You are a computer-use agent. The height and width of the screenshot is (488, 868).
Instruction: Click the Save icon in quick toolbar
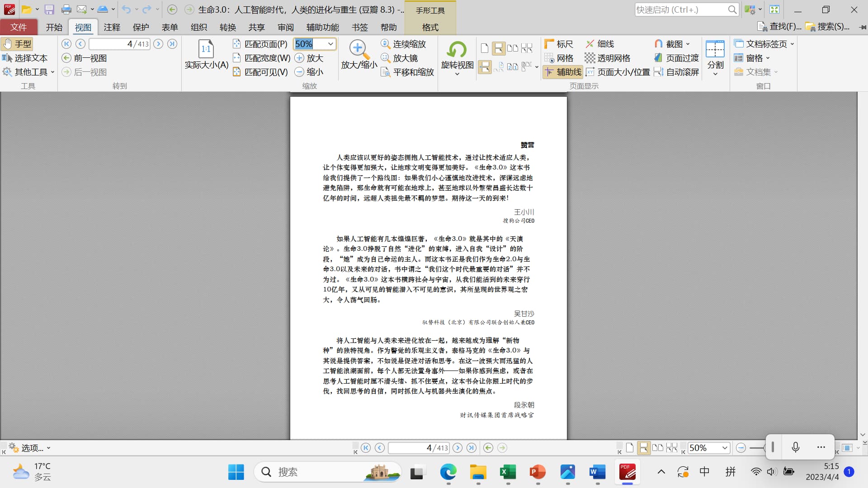coord(49,9)
